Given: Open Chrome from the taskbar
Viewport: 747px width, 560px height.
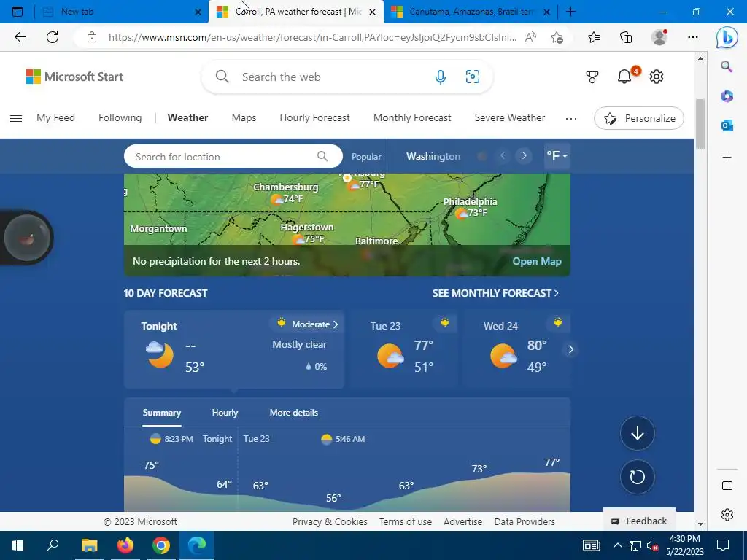Looking at the screenshot, I should pos(161,545).
